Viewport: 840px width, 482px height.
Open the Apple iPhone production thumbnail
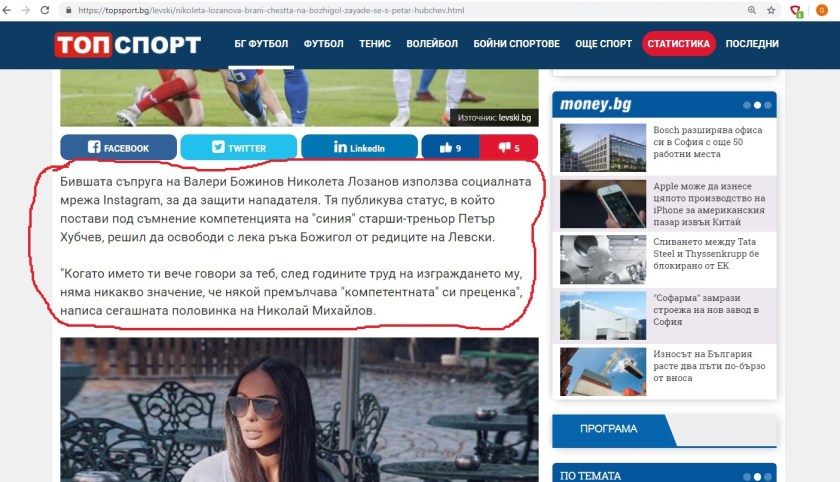603,204
